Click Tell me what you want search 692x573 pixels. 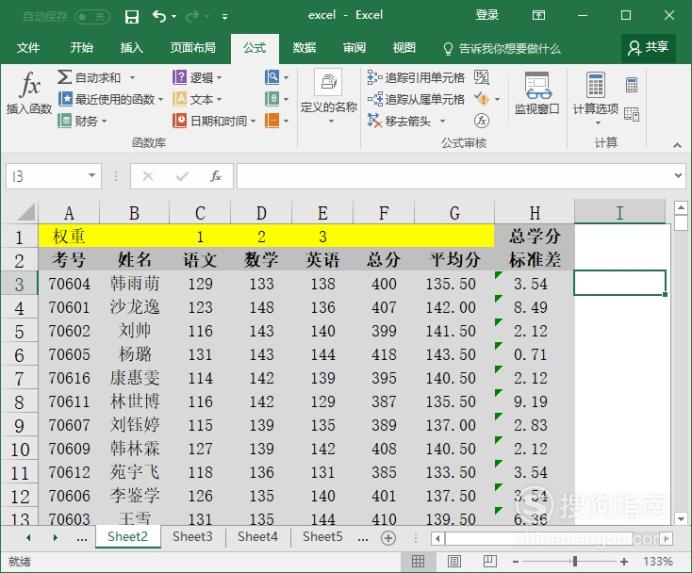coord(502,48)
